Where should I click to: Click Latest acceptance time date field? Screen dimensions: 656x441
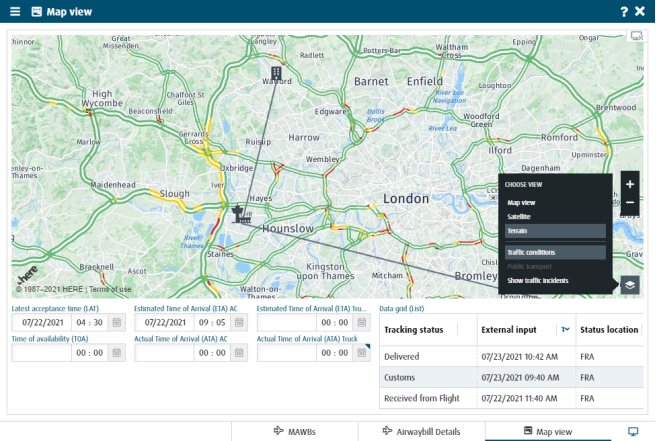[x=42, y=323]
